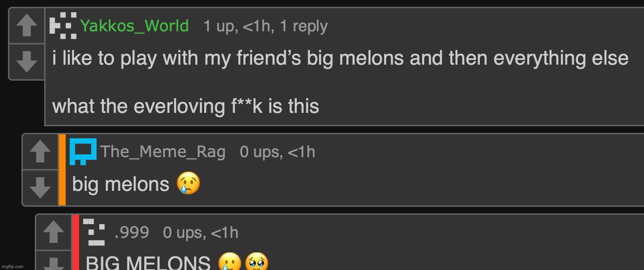Open the .999 username profile link
644x270 pixels.
132,232
